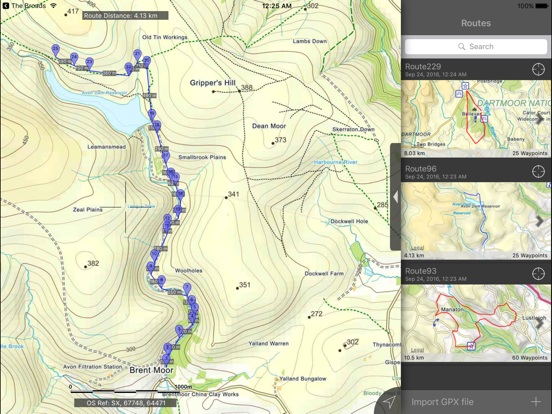
Task: Tap the Route Distance 4.13 km label
Action: point(125,15)
